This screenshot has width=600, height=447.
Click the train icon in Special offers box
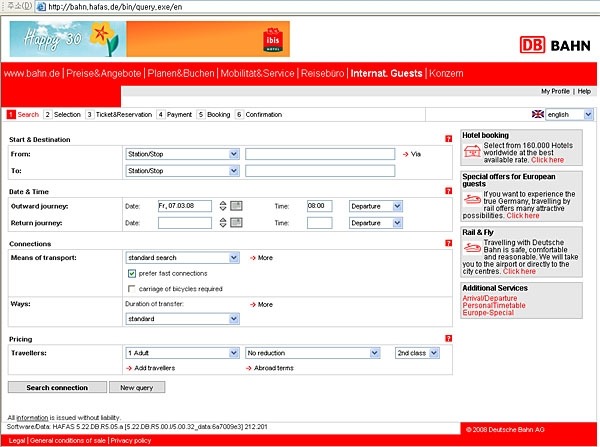[x=472, y=199]
